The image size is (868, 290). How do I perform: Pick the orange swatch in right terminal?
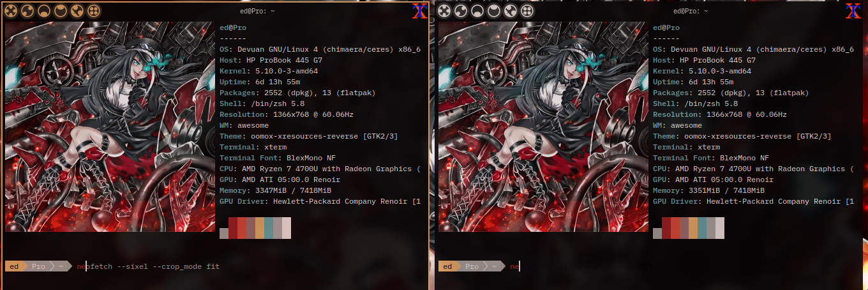point(693,228)
